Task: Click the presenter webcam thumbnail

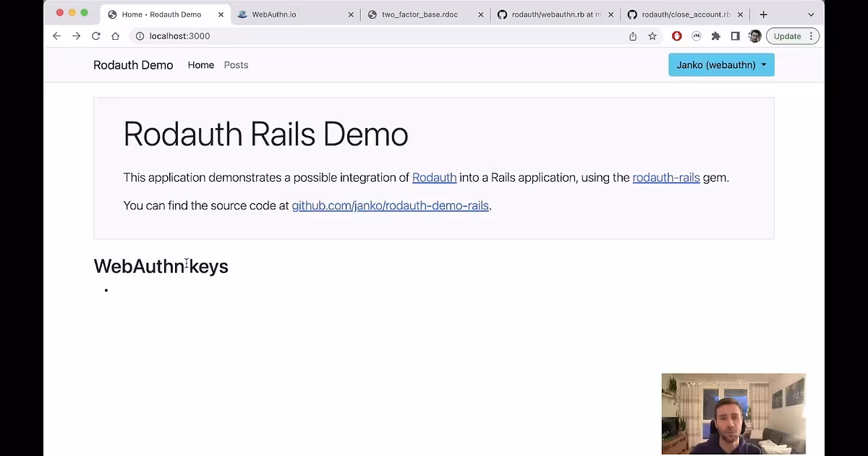Action: pos(733,414)
